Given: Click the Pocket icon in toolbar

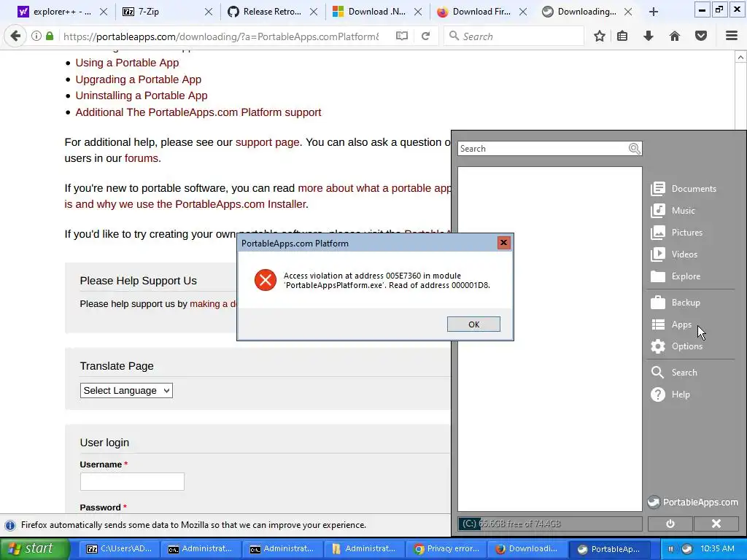Looking at the screenshot, I should 701,36.
